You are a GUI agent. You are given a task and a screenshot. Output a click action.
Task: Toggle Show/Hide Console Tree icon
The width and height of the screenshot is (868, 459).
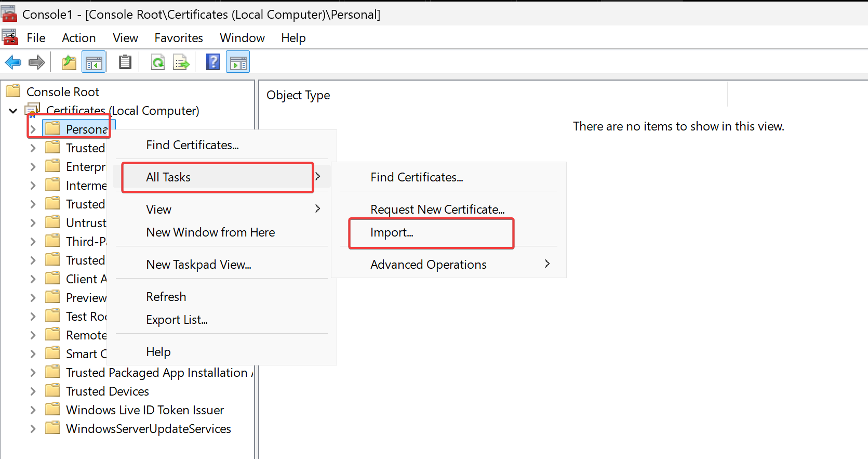(x=94, y=63)
